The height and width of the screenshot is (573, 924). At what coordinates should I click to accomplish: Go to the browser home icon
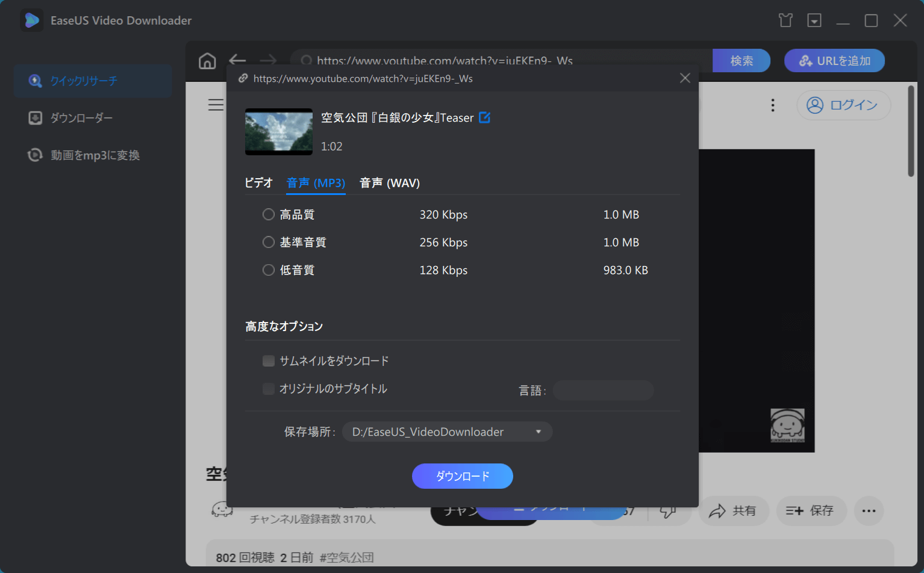207,61
